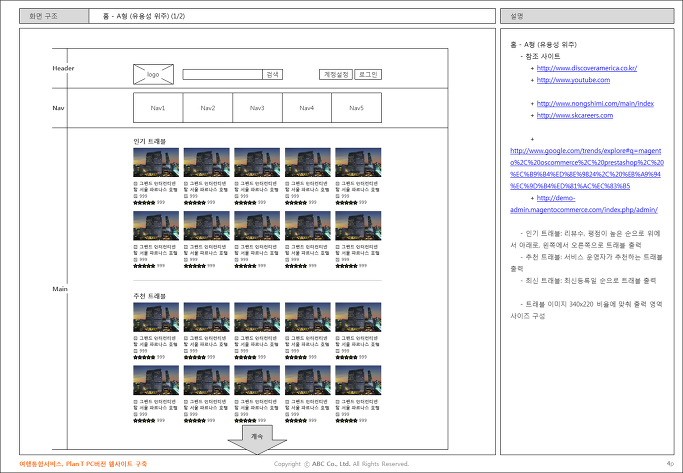Select the Nav1 menu item
This screenshot has height=473, width=683.
(x=158, y=108)
